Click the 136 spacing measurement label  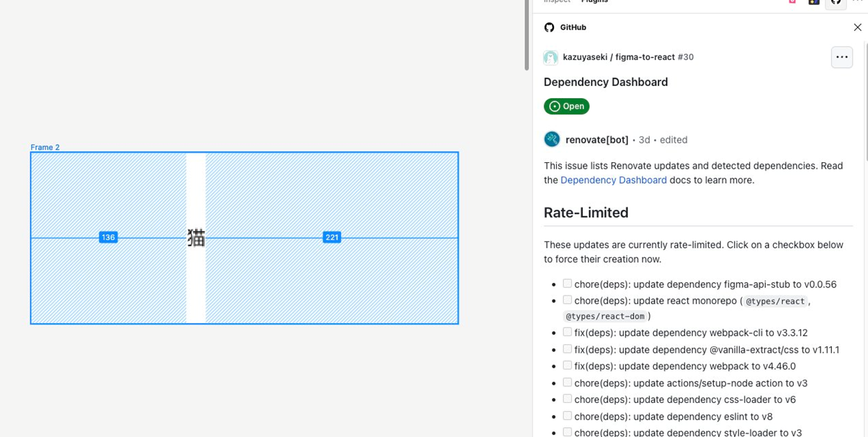coord(108,238)
